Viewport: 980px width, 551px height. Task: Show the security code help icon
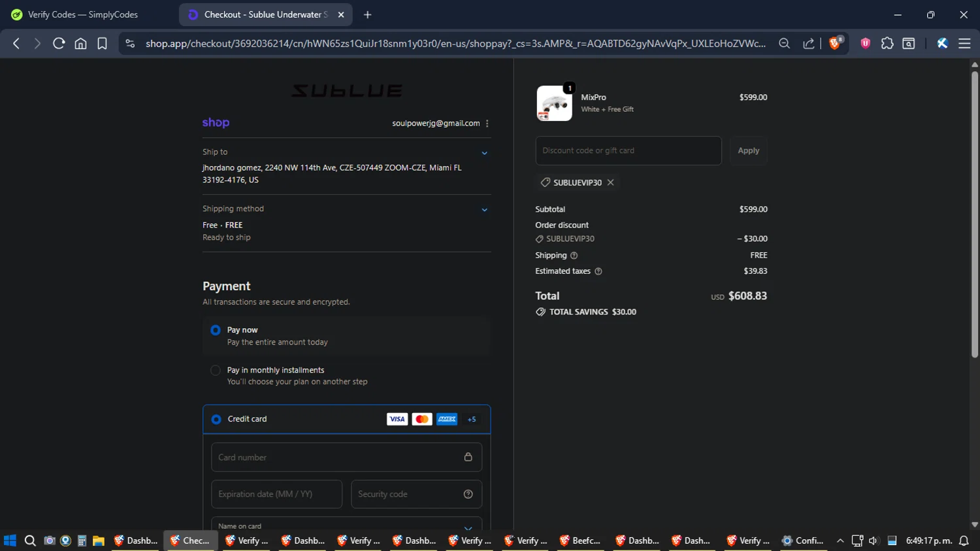[468, 494]
